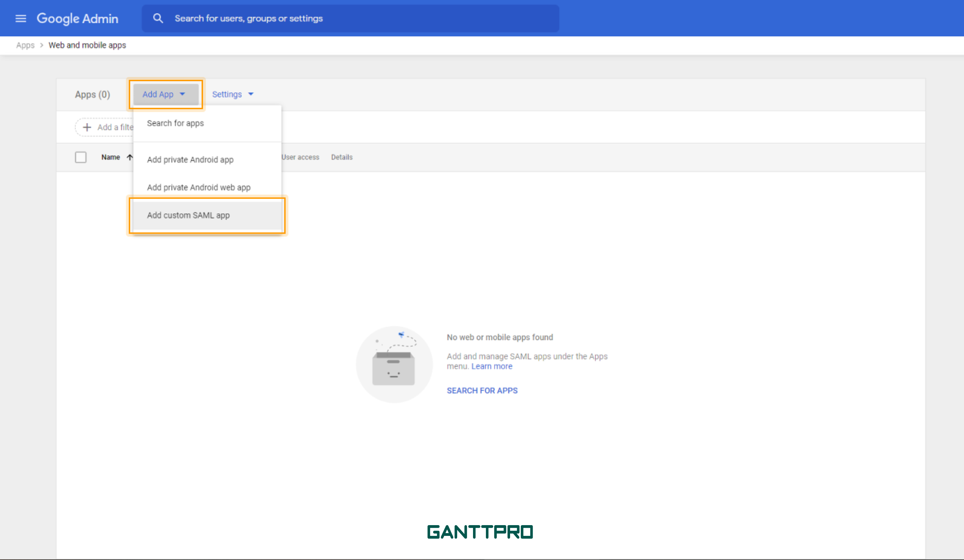Click the search magnifier icon

157,18
